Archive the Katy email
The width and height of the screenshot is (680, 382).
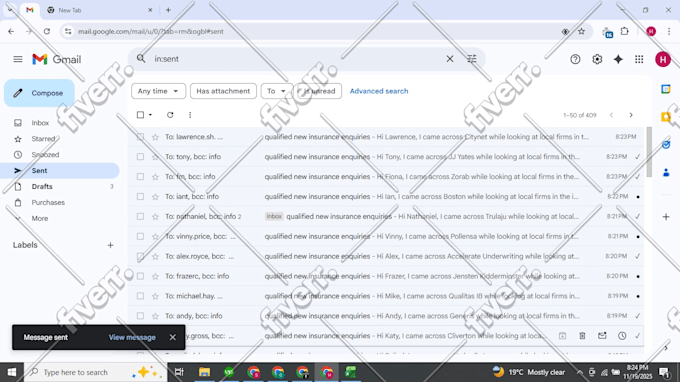tap(562, 336)
